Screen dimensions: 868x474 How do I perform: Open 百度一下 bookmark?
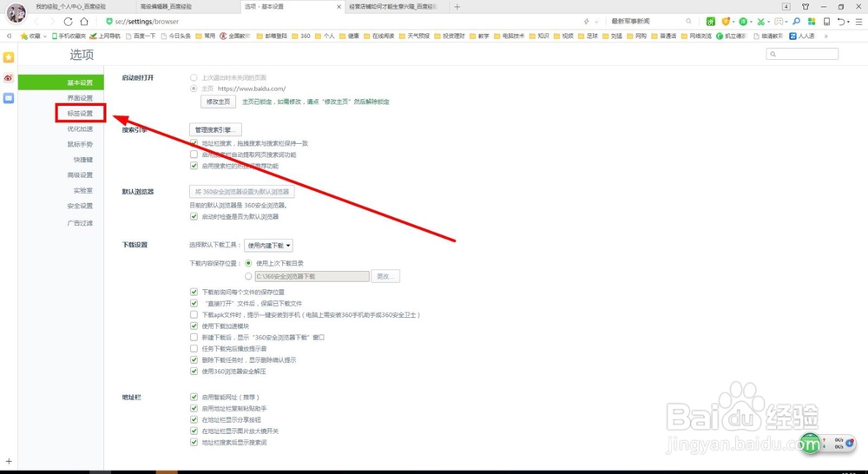coord(141,36)
